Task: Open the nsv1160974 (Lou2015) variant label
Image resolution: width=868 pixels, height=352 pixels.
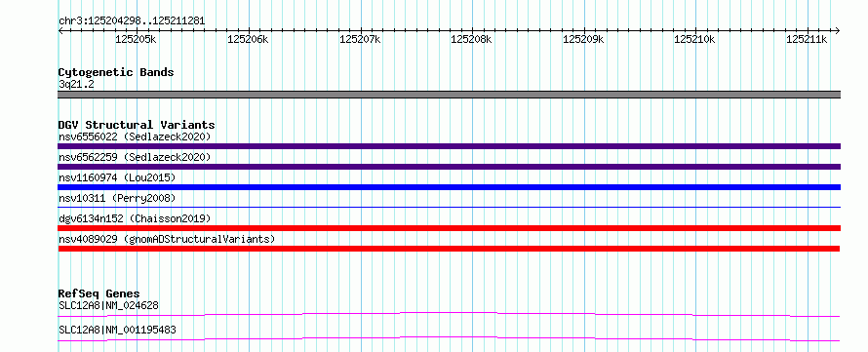Action: (117, 177)
